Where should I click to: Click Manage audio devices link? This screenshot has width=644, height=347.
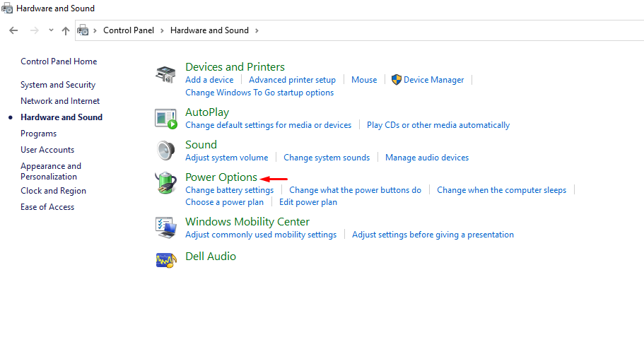click(427, 158)
